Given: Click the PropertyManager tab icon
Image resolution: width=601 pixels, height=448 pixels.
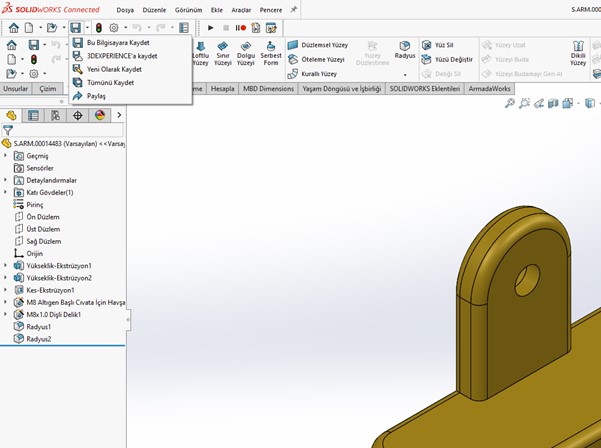Looking at the screenshot, I should pyautogui.click(x=33, y=115).
